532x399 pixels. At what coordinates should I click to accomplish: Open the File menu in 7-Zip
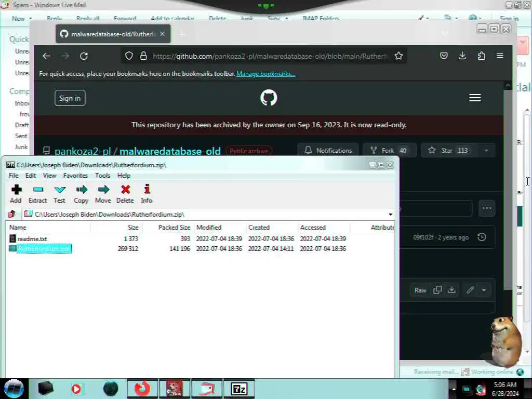pyautogui.click(x=14, y=176)
